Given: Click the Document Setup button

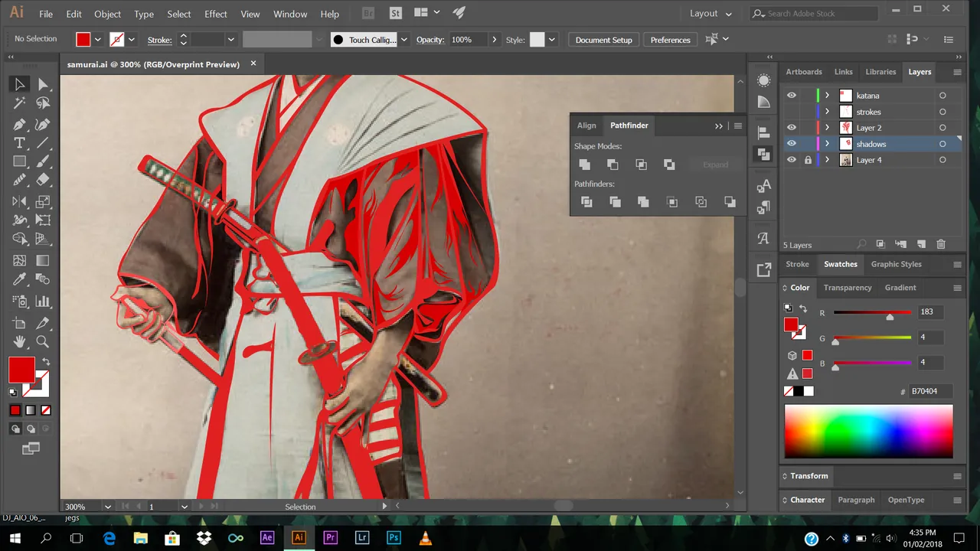Looking at the screenshot, I should click(604, 40).
